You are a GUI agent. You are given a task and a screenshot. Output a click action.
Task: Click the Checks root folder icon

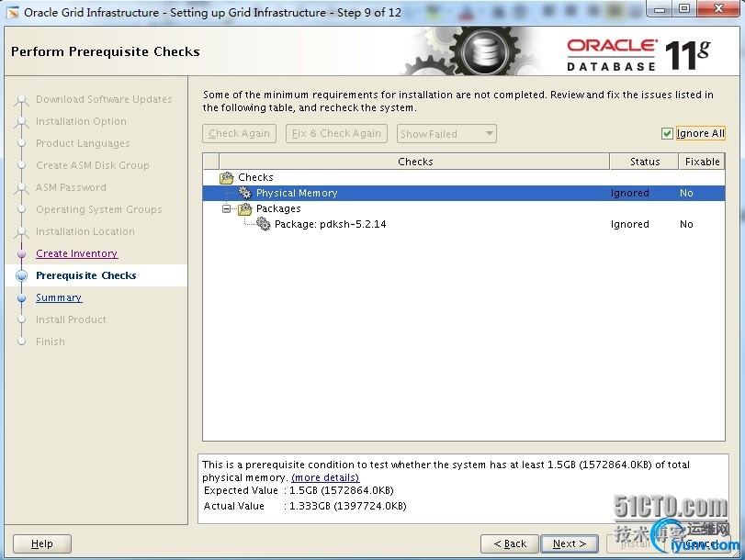coord(227,178)
